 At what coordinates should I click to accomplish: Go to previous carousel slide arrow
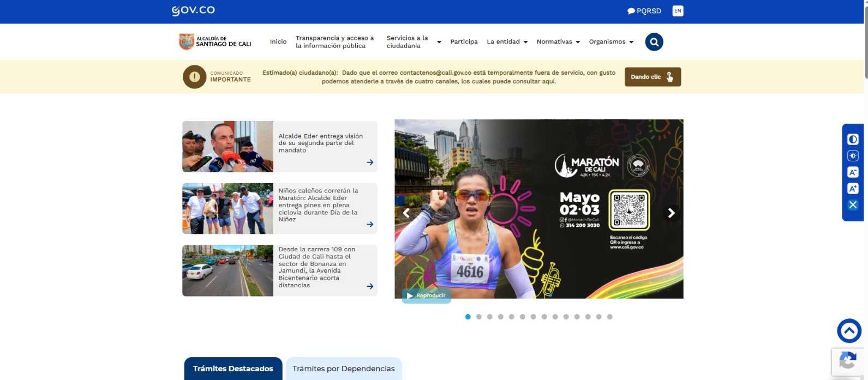point(406,213)
